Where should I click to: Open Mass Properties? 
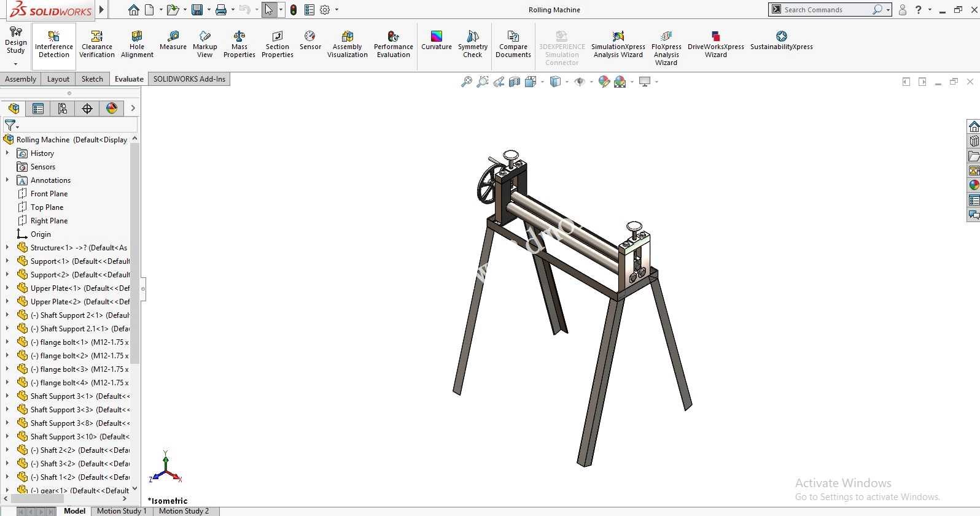[239, 44]
